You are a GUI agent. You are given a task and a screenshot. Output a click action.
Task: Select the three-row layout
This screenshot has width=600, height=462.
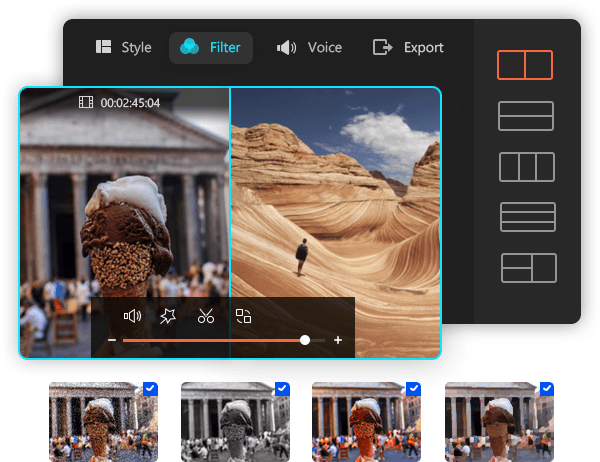click(527, 217)
